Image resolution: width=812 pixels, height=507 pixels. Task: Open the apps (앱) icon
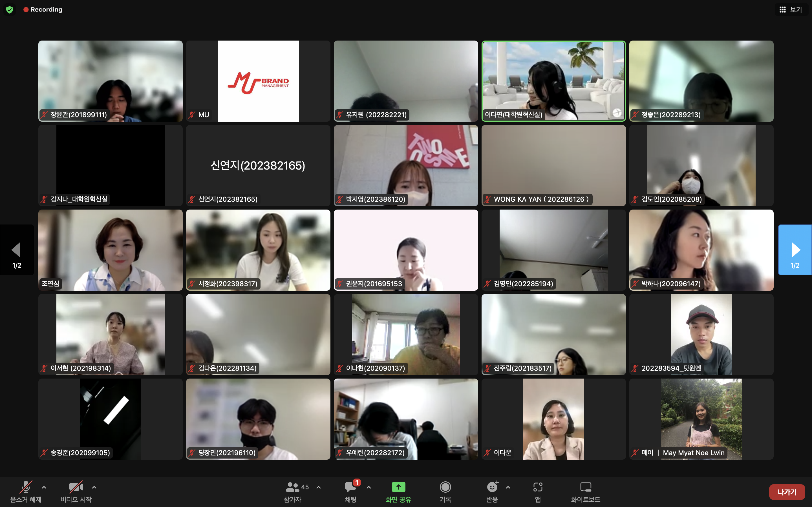point(538,487)
